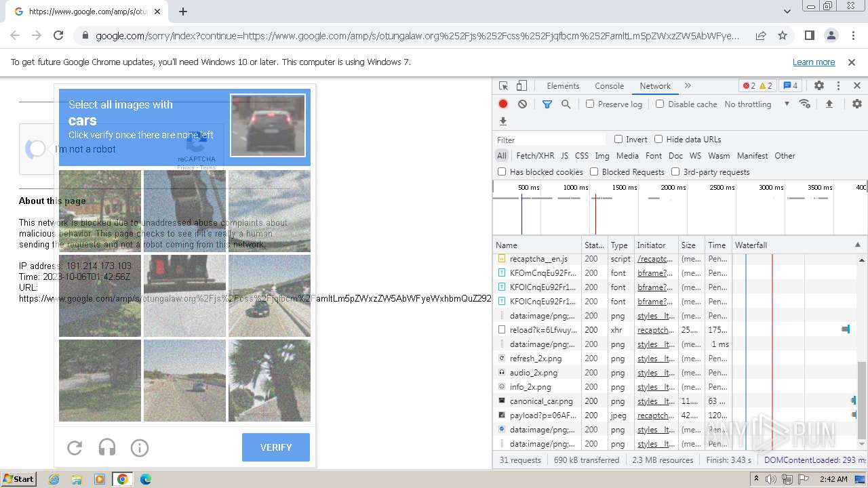Check Blocked Requests box
868x488 pixels.
594,171
